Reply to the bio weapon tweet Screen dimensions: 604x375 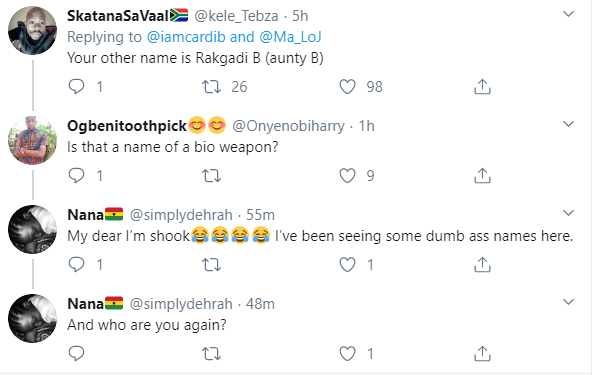click(76, 176)
